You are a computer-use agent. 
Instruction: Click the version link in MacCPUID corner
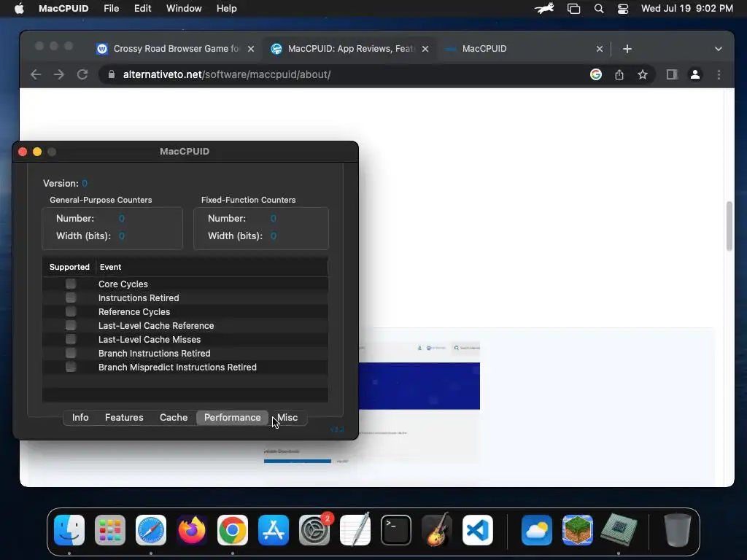[337, 429]
